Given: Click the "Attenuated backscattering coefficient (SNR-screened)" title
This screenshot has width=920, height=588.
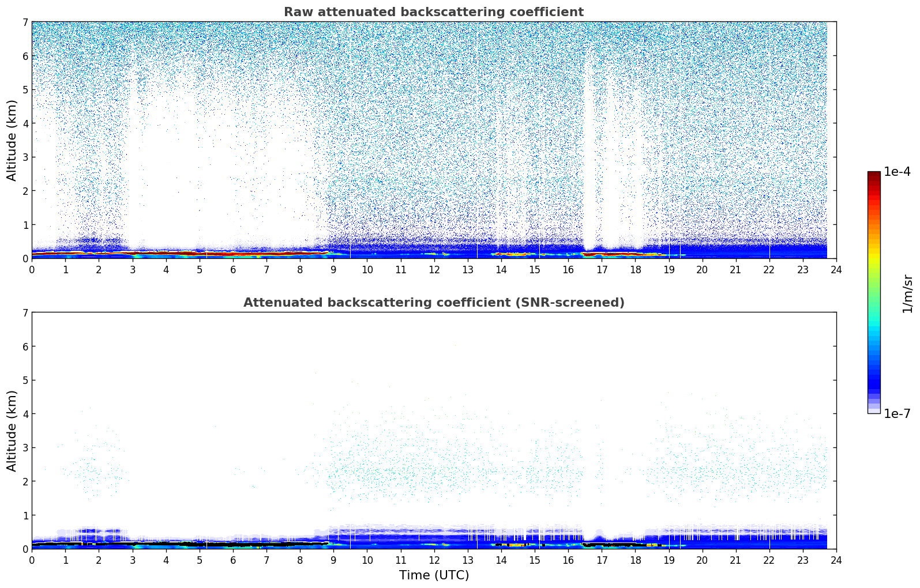Looking at the screenshot, I should [x=433, y=303].
